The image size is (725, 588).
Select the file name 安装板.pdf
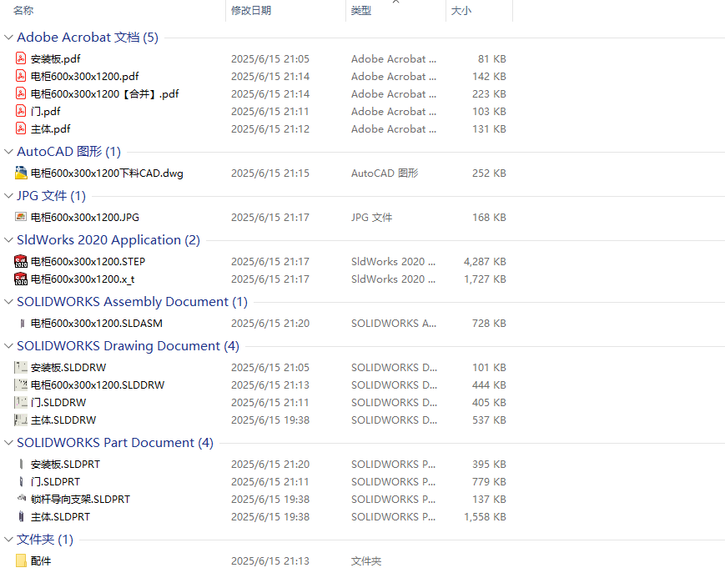[x=56, y=58]
